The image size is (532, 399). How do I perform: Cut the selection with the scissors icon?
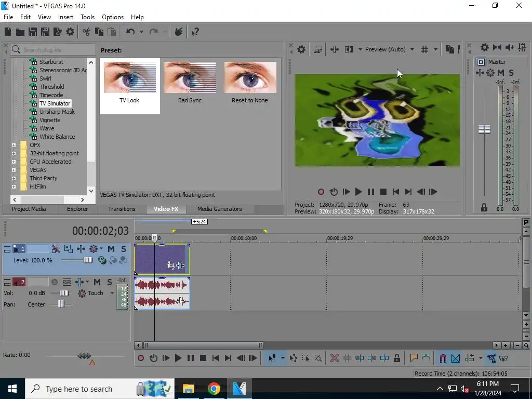87,32
